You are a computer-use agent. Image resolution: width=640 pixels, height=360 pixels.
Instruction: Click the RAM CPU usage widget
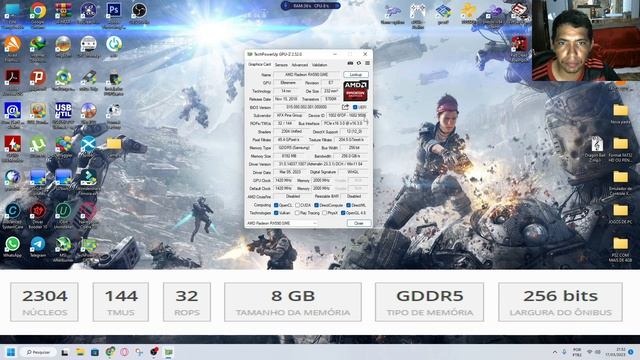click(x=311, y=6)
